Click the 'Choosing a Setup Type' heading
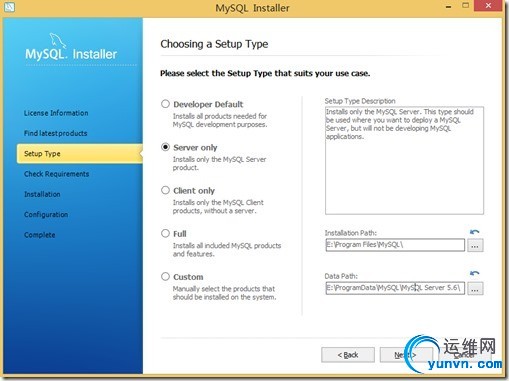Image resolution: width=509 pixels, height=381 pixels. point(214,44)
